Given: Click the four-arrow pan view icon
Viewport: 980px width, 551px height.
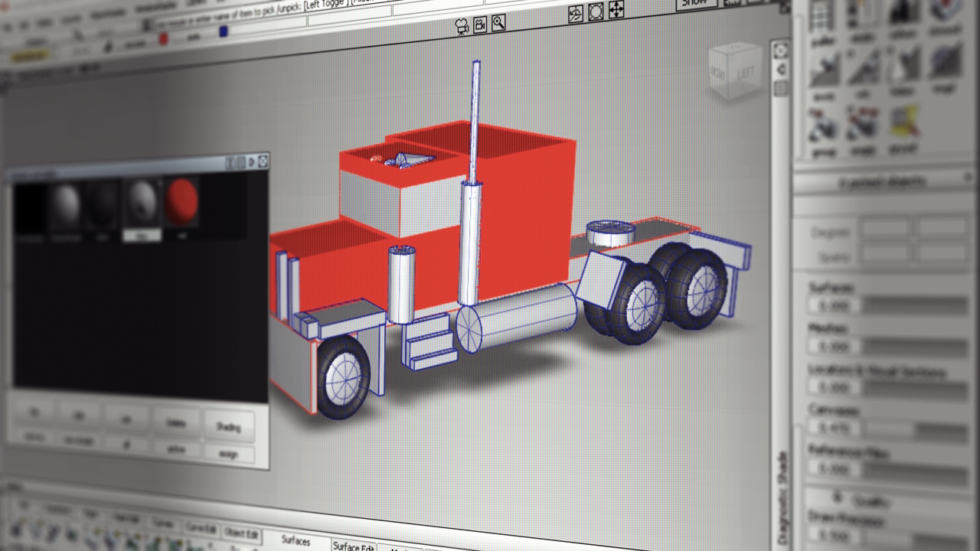Looking at the screenshot, I should pyautogui.click(x=616, y=10).
